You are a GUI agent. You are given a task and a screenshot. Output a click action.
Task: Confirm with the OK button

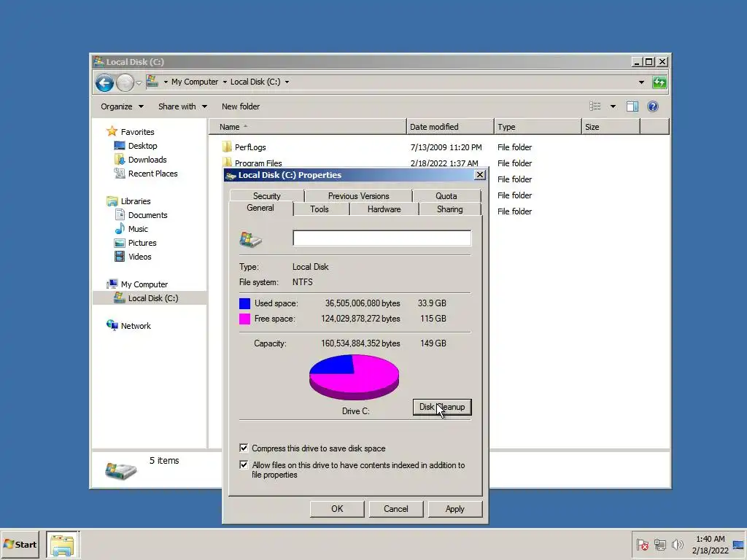(x=337, y=509)
